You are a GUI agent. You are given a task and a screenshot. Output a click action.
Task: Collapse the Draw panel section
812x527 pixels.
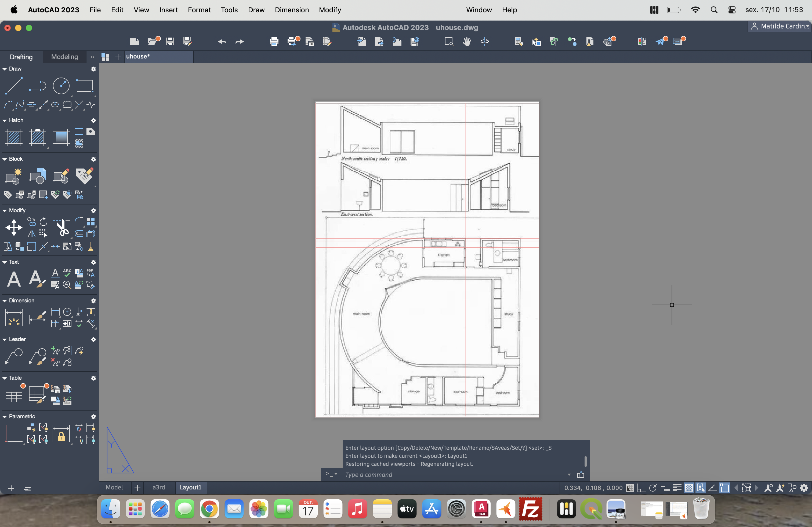coord(5,69)
